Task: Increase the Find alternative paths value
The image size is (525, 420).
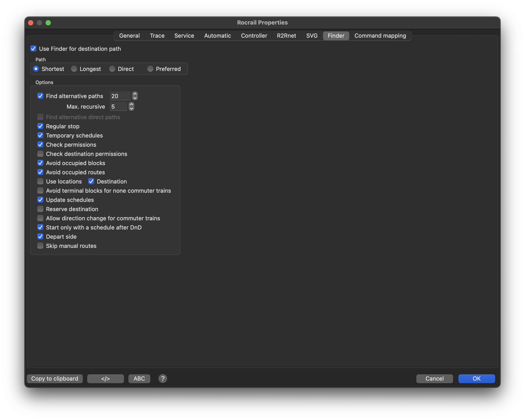Action: pos(135,94)
